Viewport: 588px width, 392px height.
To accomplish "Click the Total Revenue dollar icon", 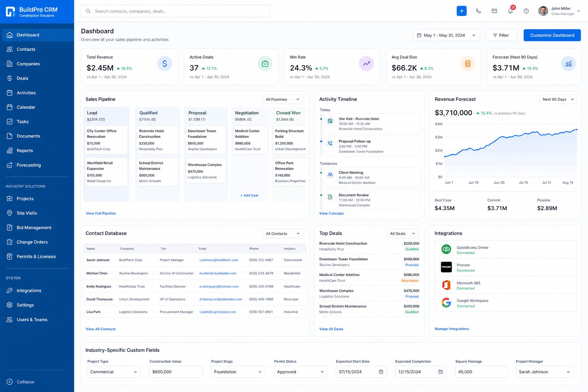I will click(x=165, y=64).
